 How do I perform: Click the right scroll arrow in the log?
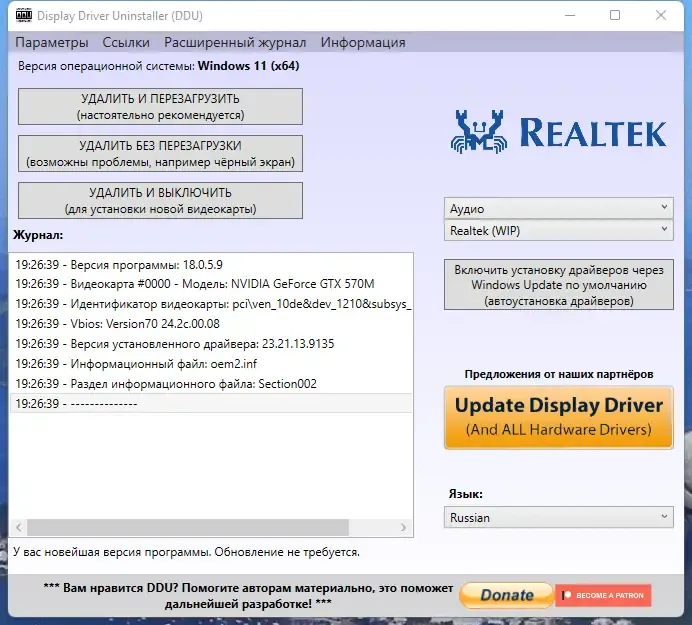[403, 527]
